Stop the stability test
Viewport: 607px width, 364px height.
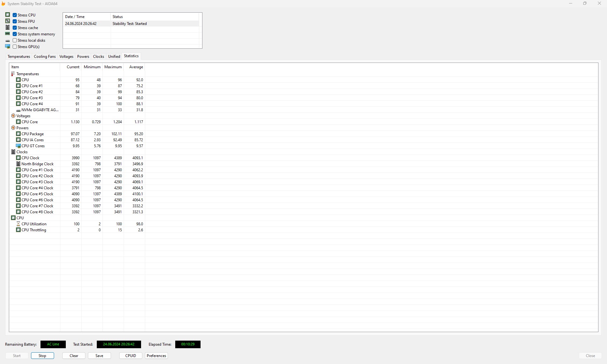point(42,356)
